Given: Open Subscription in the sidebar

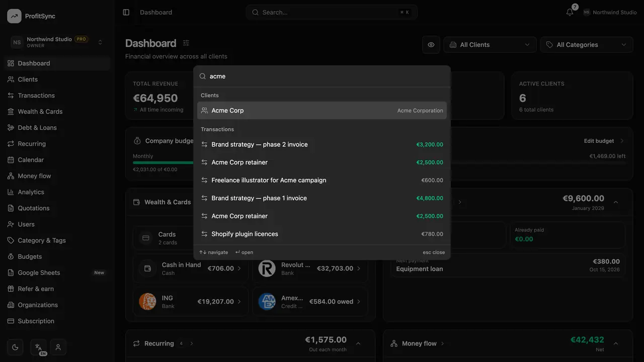Looking at the screenshot, I should 57,321.
